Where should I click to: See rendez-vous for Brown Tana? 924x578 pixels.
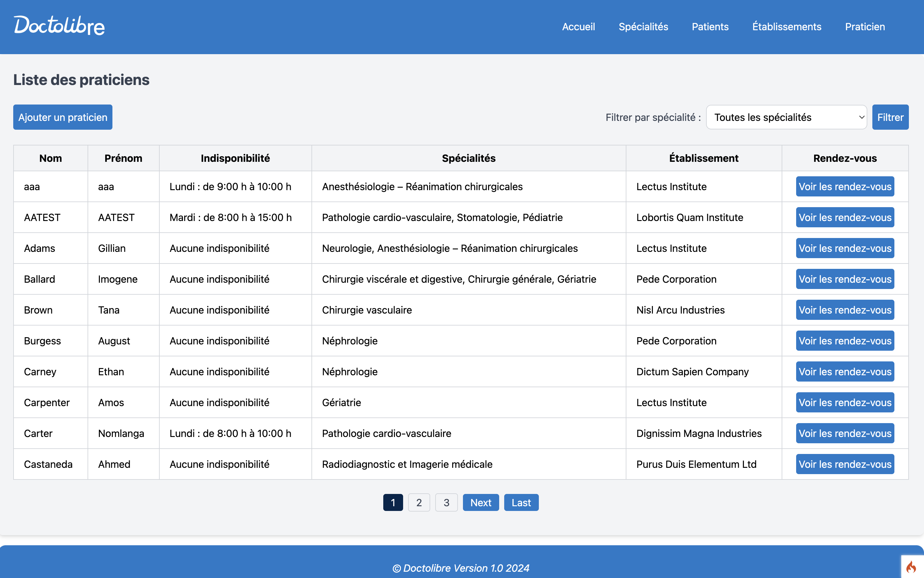pyautogui.click(x=845, y=310)
